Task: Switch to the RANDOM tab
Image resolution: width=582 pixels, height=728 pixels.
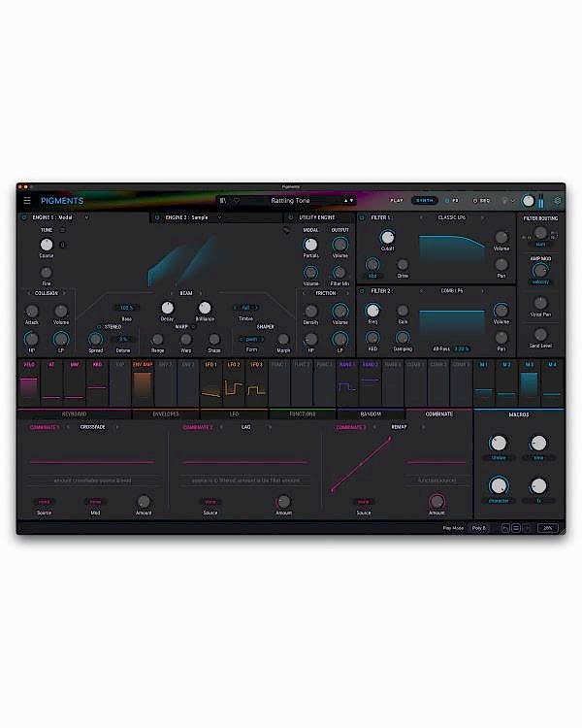Action: click(x=371, y=414)
